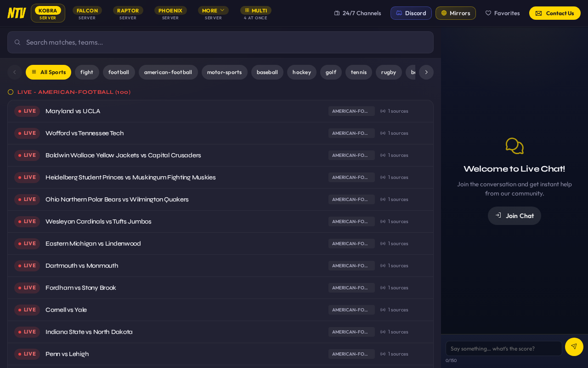Image resolution: width=588 pixels, height=368 pixels.
Task: Expand the More servers dropdown
Action: pos(213,13)
